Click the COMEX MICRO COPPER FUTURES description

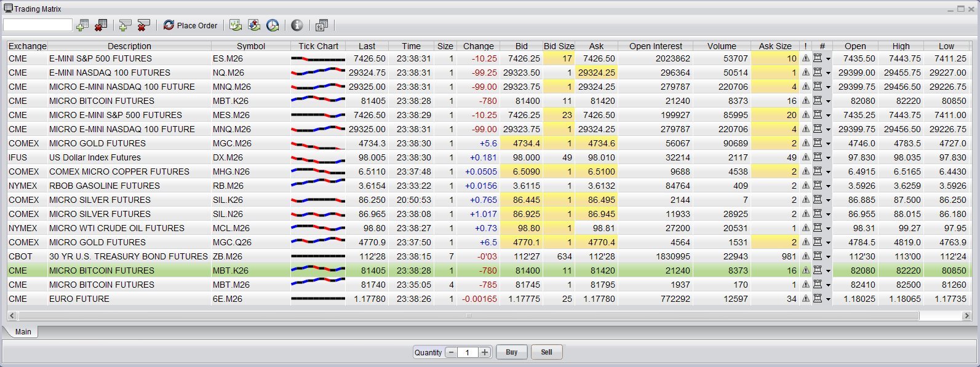(129, 172)
